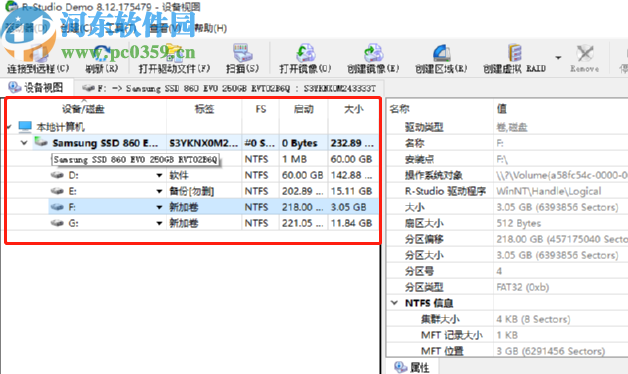Viewport: 628px width, 374px height.
Task: Click the E: drive disk icon
Action: [x=57, y=191]
